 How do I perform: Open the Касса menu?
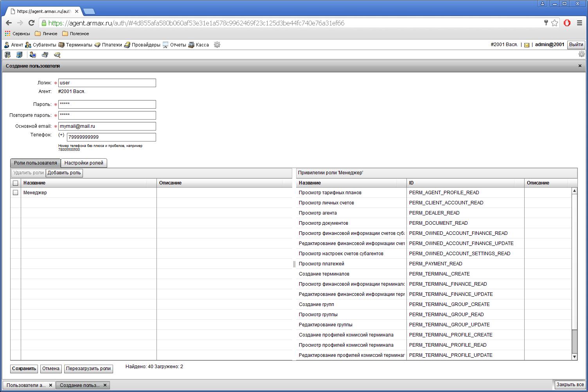pyautogui.click(x=198, y=45)
